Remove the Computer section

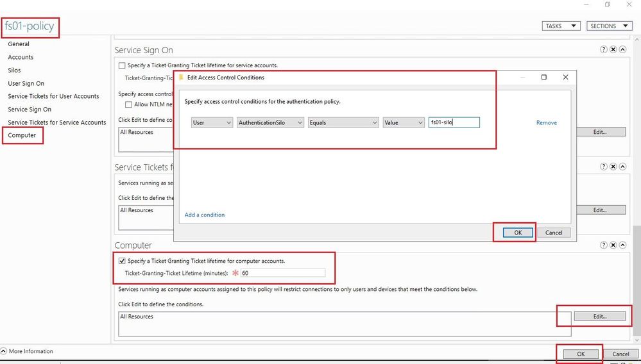coord(613,245)
